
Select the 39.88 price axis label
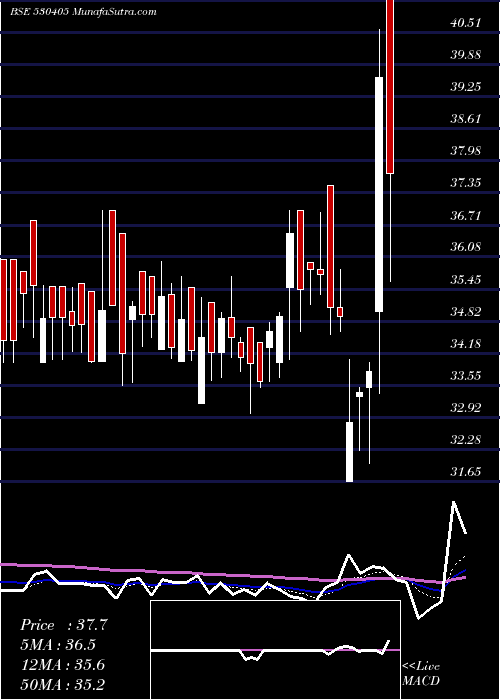pyautogui.click(x=466, y=55)
